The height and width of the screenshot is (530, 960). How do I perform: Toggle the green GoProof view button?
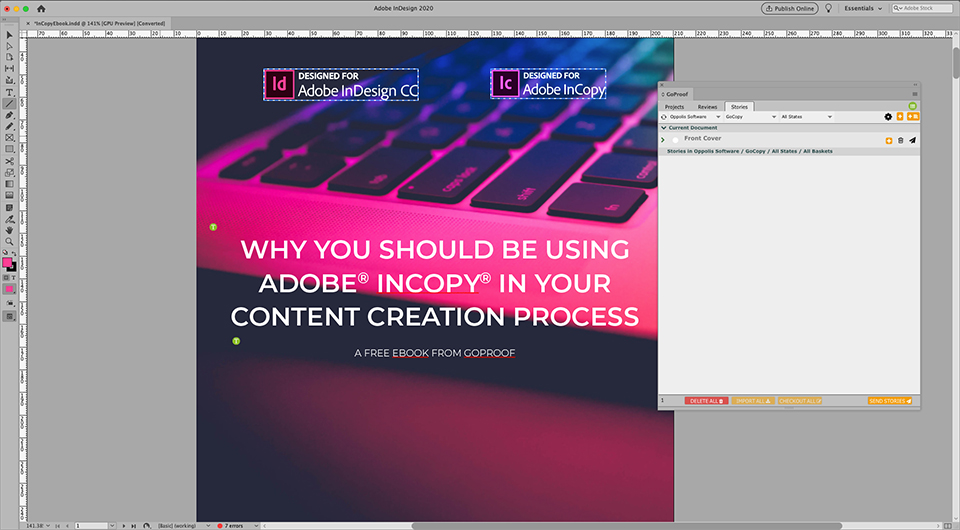(912, 106)
